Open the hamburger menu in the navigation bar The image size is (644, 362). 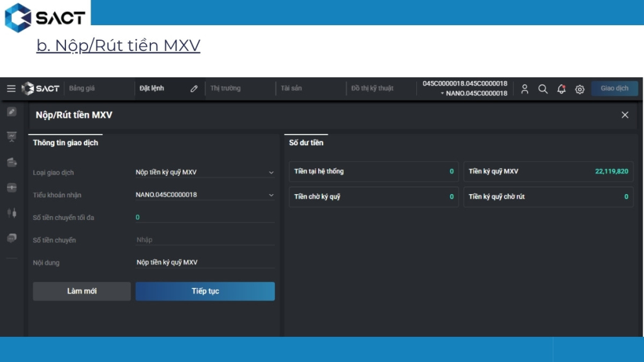pyautogui.click(x=11, y=88)
